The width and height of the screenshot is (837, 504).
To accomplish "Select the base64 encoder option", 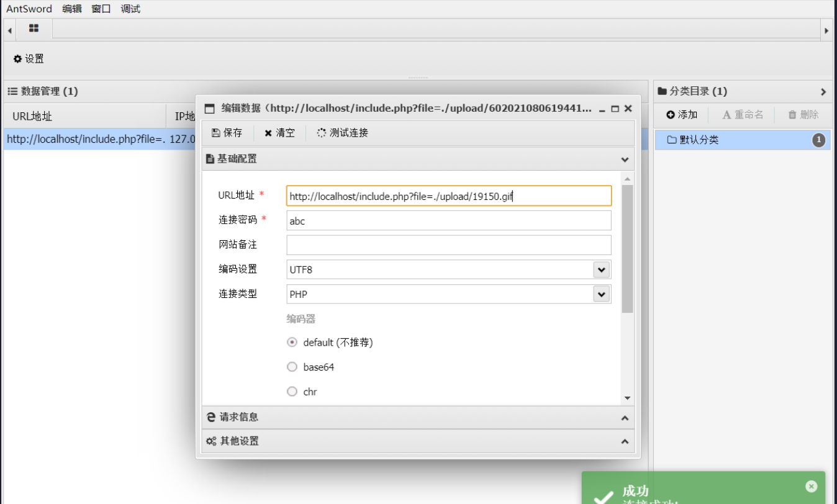I will point(292,367).
